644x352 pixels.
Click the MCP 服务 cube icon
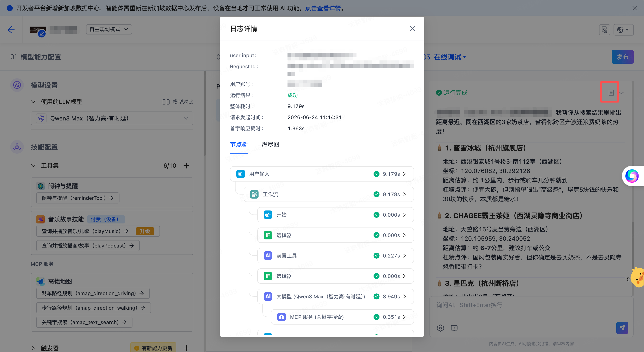pyautogui.click(x=282, y=317)
